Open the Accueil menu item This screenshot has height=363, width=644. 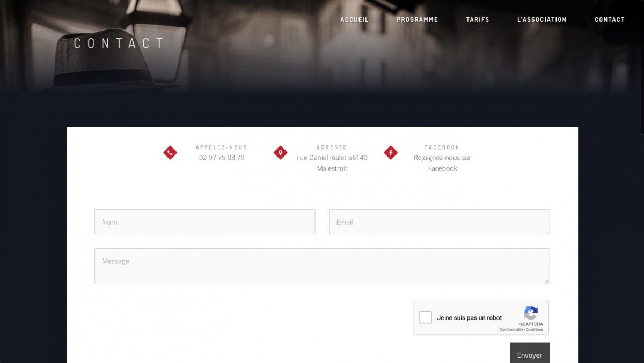click(x=354, y=19)
